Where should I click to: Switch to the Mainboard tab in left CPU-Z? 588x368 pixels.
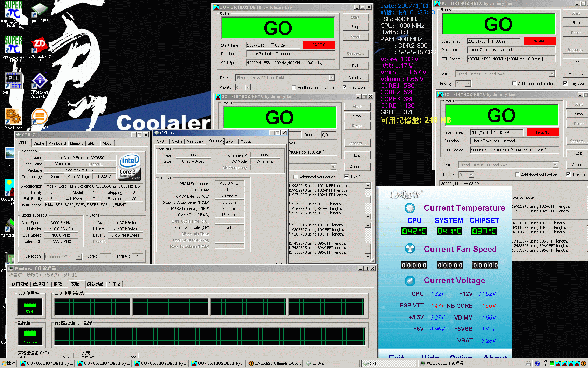pos(57,143)
